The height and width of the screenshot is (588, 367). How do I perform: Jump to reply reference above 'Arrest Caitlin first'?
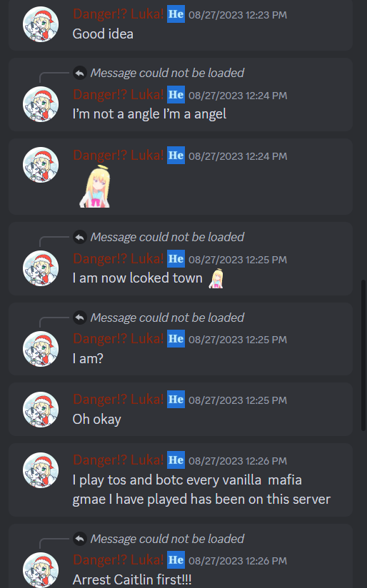pyautogui.click(x=167, y=539)
